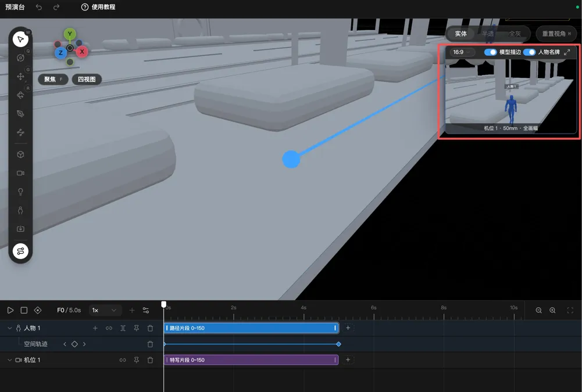
Task: Click the blue path point in viewport
Action: [291, 159]
